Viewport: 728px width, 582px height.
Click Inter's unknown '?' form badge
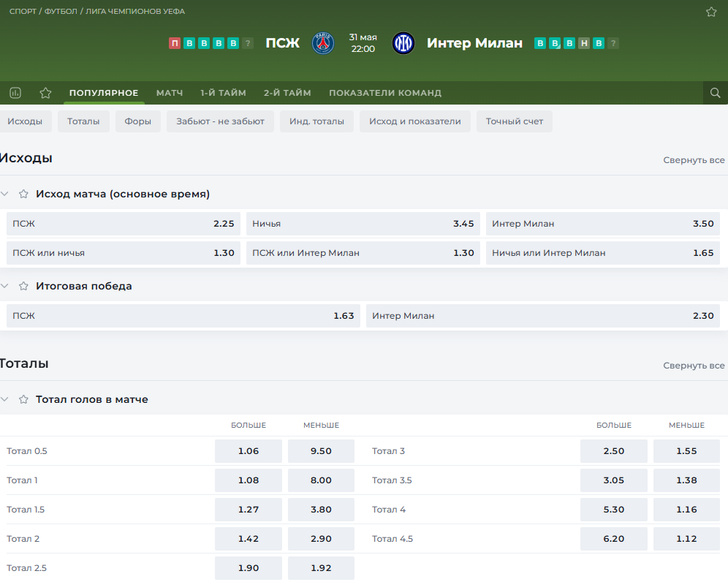(x=613, y=43)
